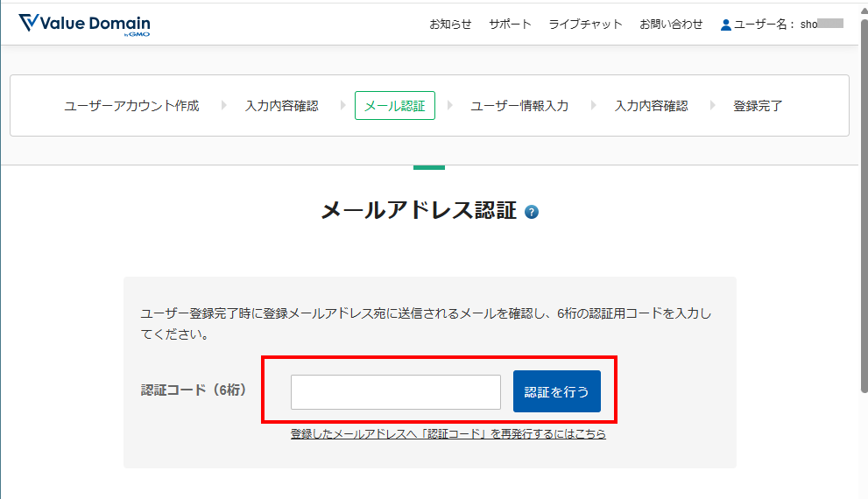Click the help question mark beside メールアドレス認証
Screen dimensions: 868x499
click(x=532, y=212)
